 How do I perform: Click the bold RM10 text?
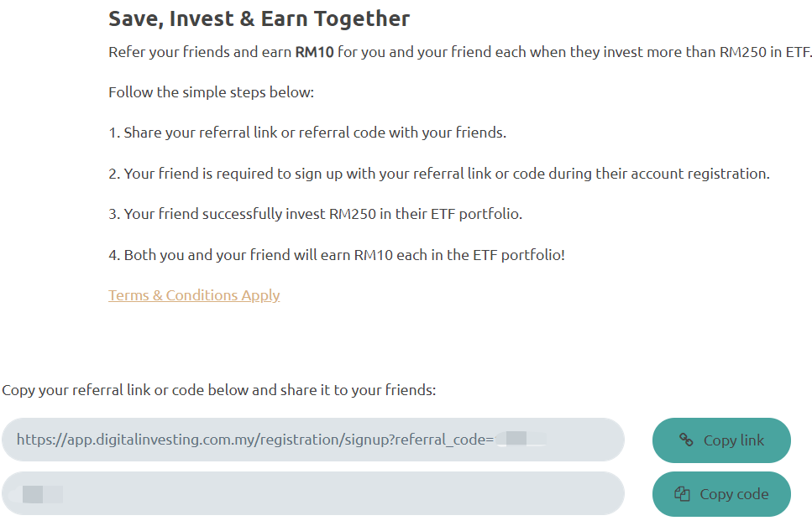tap(314, 52)
